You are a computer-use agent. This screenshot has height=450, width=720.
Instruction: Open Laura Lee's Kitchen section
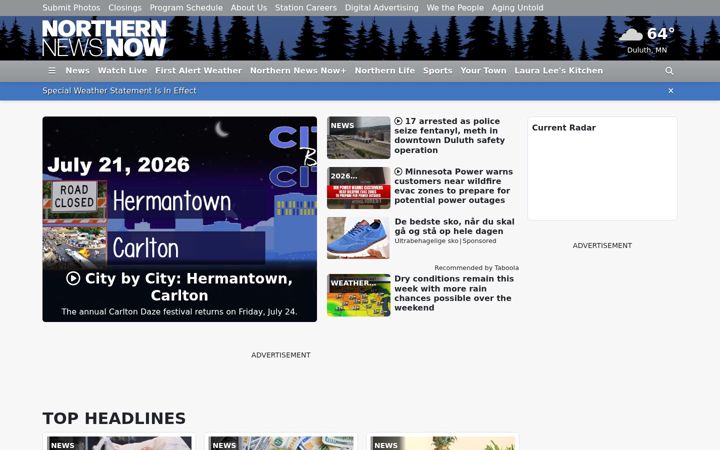[558, 71]
